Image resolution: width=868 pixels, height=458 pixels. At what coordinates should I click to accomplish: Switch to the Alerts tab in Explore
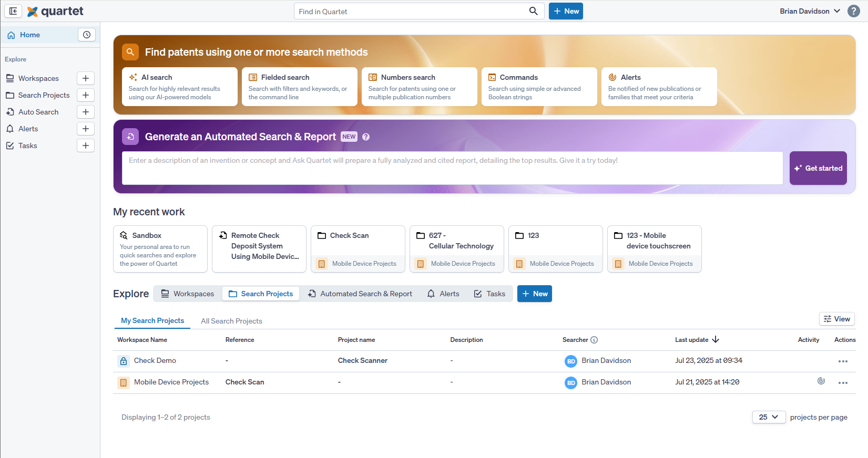443,294
